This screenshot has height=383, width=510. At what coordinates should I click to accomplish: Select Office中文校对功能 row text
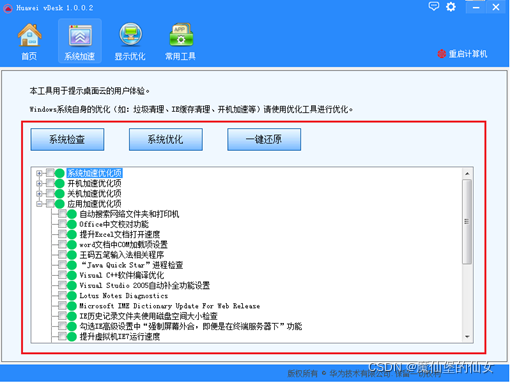tap(114, 224)
